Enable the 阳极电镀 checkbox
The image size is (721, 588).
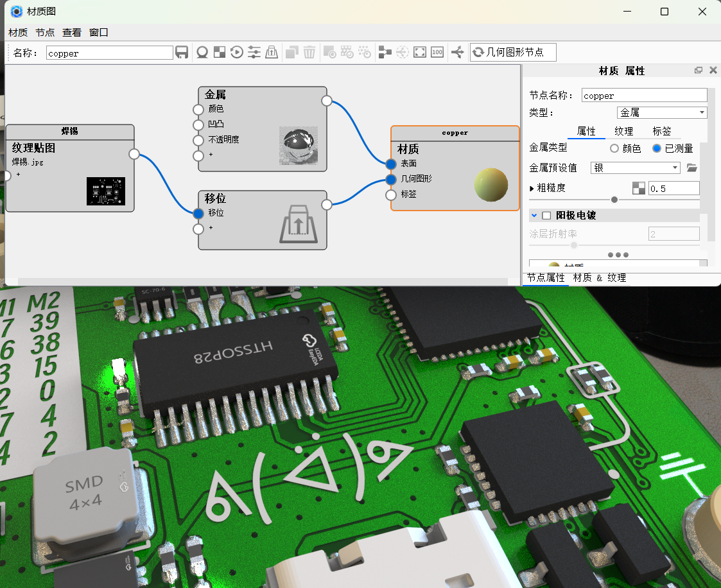click(x=546, y=216)
